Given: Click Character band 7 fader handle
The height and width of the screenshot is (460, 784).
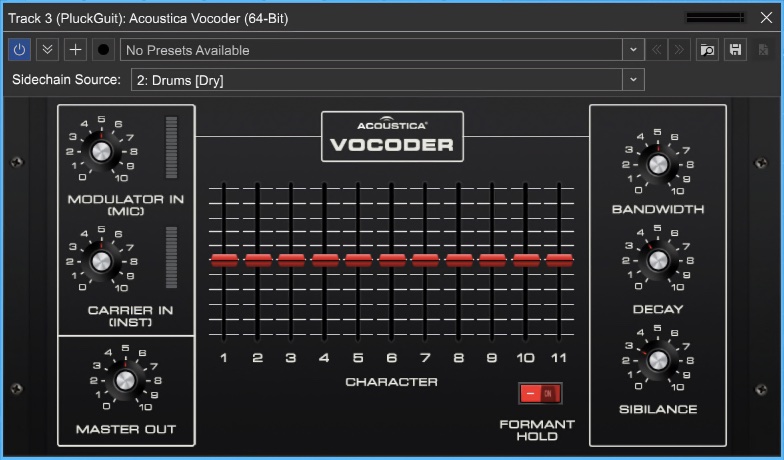Looking at the screenshot, I should 426,260.
